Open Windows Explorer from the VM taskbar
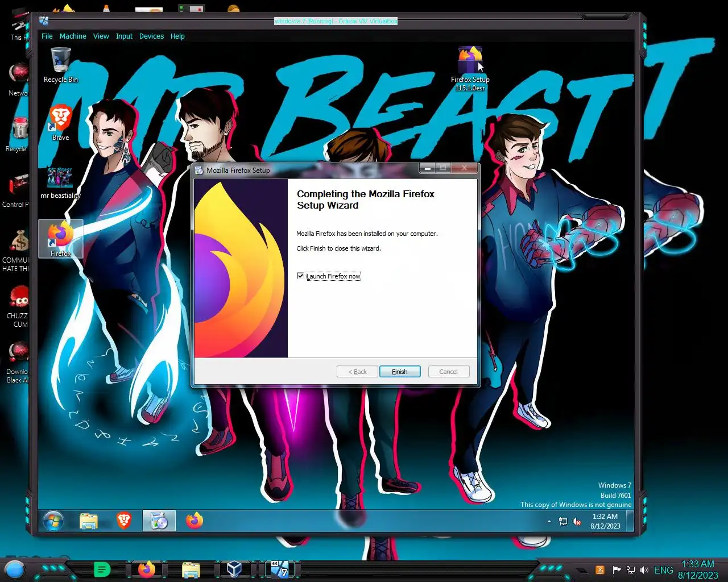The width and height of the screenshot is (728, 582). point(89,521)
